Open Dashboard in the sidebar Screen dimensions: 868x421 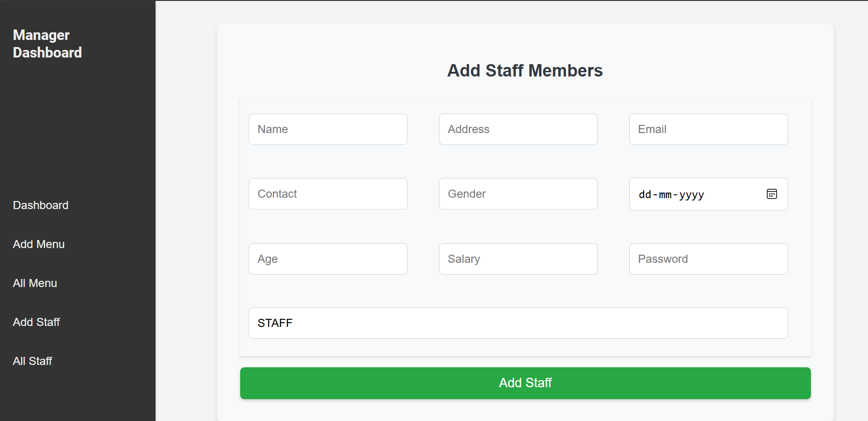tap(41, 205)
